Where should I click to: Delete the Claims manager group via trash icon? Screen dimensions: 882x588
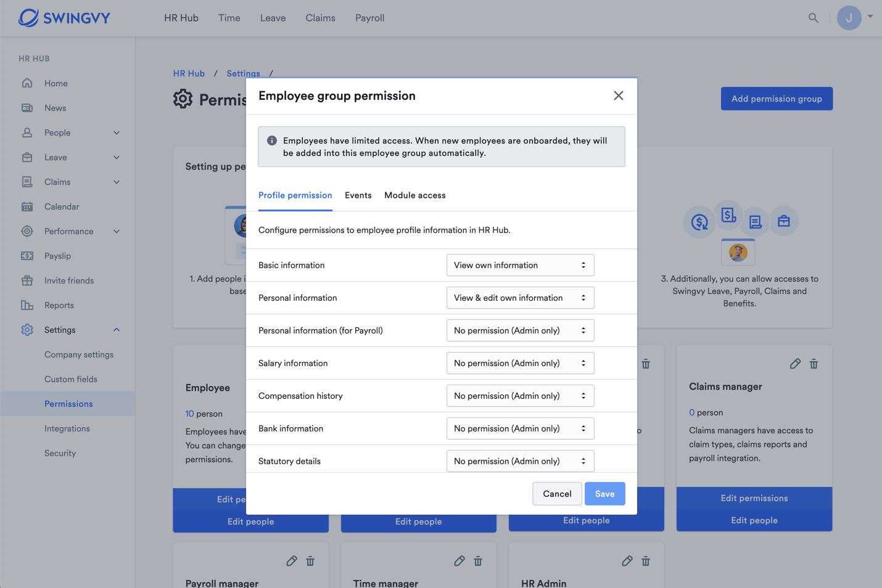tap(814, 364)
